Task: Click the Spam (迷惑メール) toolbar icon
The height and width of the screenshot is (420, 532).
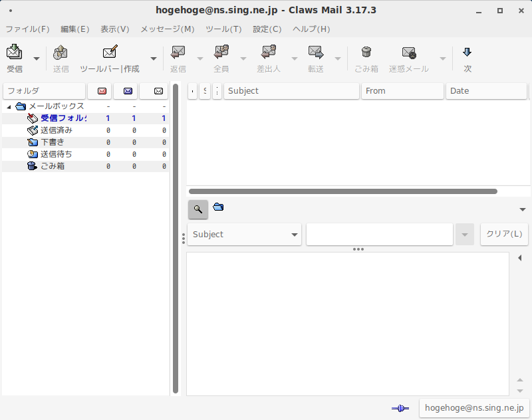Action: pyautogui.click(x=409, y=52)
